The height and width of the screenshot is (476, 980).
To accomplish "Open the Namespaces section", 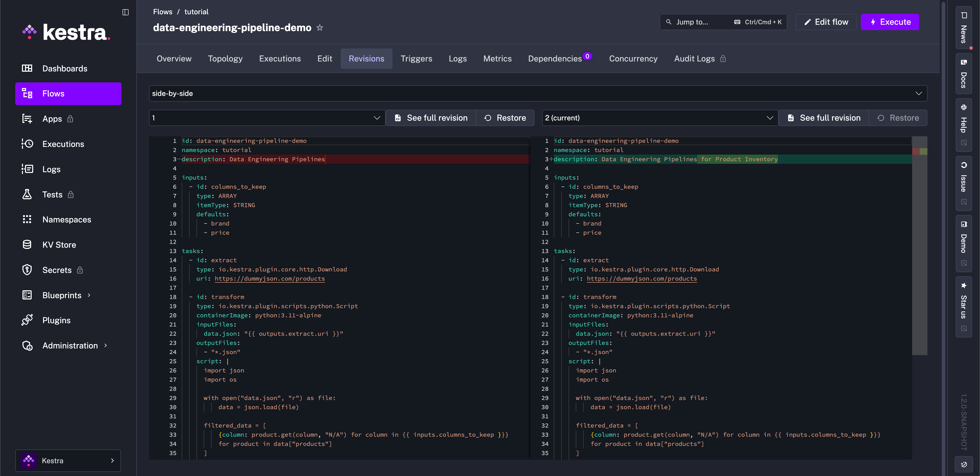I will click(x=67, y=219).
